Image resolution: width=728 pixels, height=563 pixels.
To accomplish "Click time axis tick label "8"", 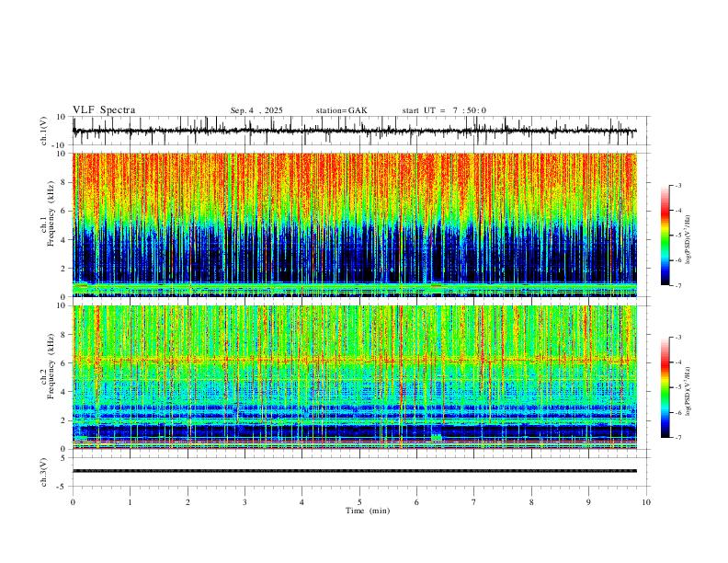I will (531, 502).
